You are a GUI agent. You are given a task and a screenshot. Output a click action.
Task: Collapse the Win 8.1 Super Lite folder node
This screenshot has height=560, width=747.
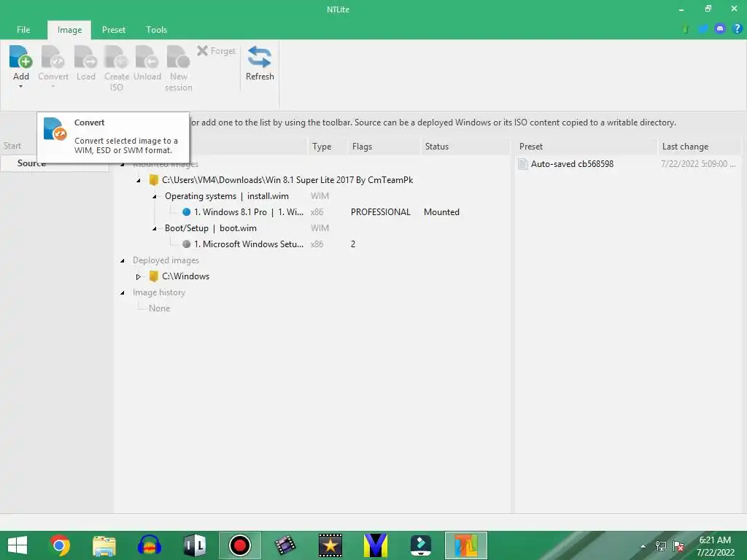[139, 181]
